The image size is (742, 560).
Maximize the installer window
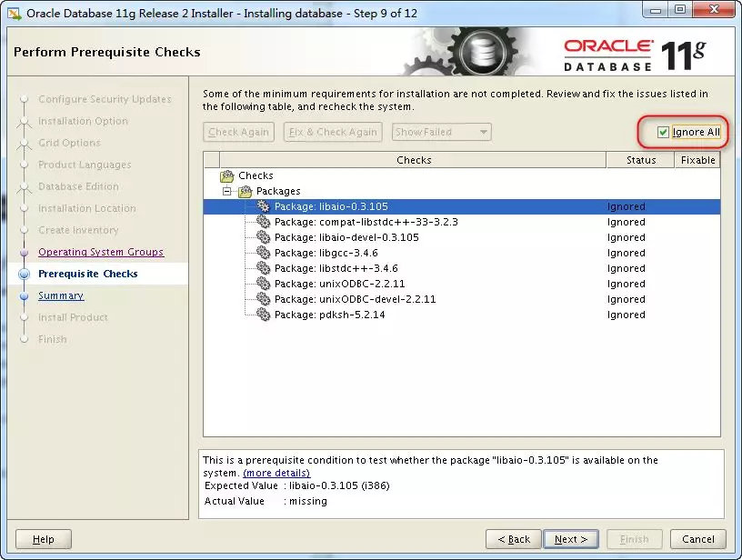680,9
